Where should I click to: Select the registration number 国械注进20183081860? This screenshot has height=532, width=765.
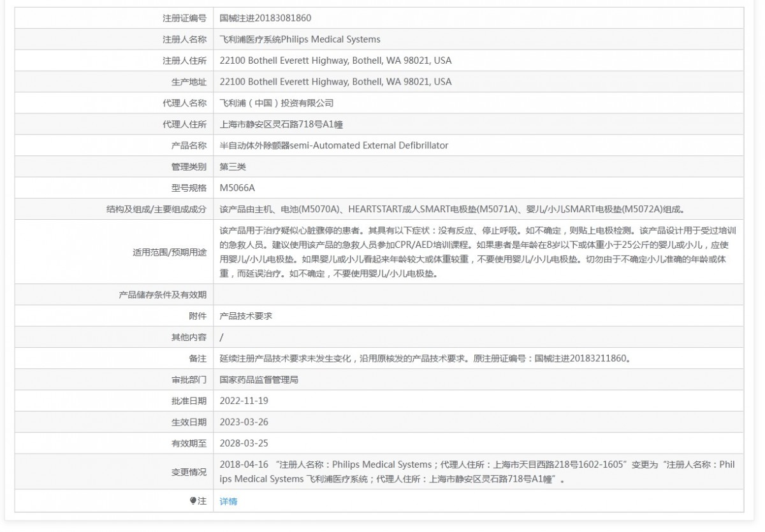(266, 18)
